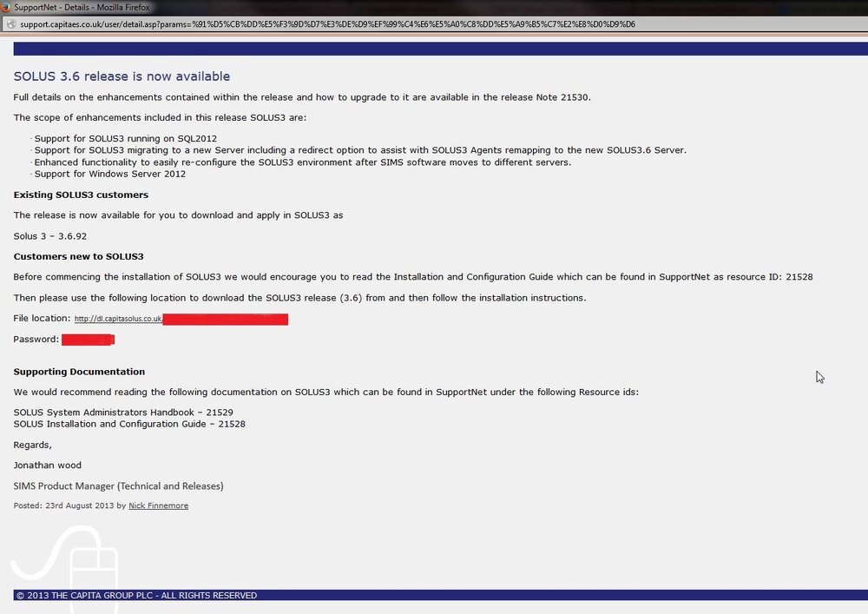
Task: Click 'SOLUS System Administrators Handbook – 21529' line
Action: point(123,413)
